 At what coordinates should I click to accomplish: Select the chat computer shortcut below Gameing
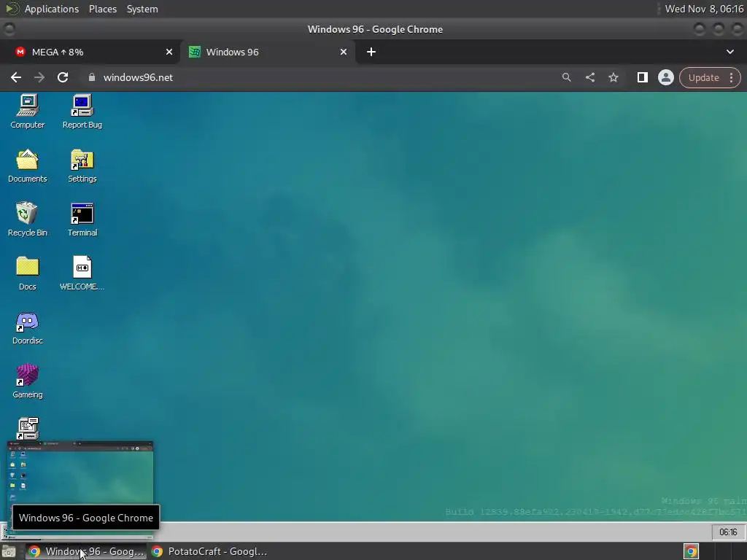tap(28, 429)
